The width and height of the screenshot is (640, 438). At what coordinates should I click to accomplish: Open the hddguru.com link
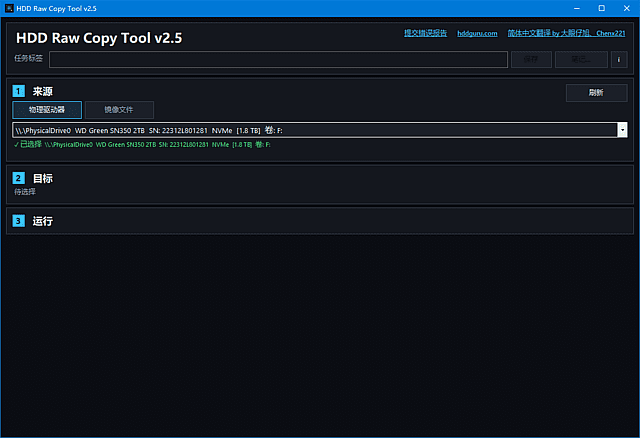[x=477, y=33]
